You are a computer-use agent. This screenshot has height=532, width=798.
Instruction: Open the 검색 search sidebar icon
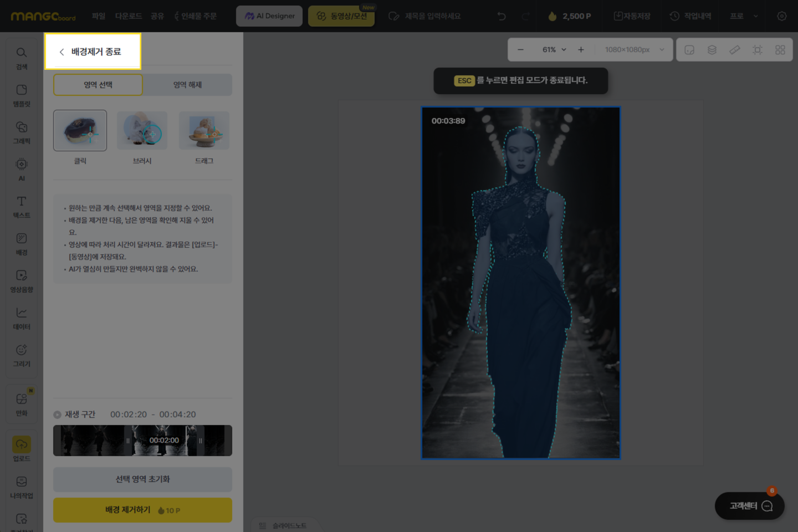[x=21, y=58]
